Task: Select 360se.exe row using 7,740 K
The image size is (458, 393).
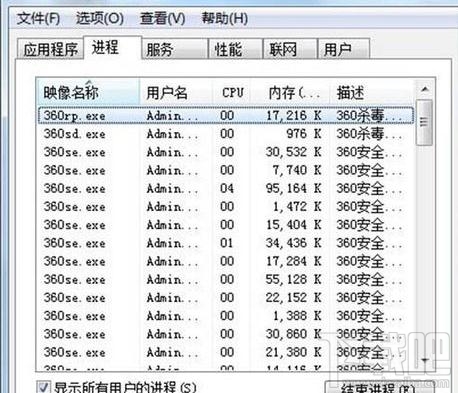Action: (226, 170)
